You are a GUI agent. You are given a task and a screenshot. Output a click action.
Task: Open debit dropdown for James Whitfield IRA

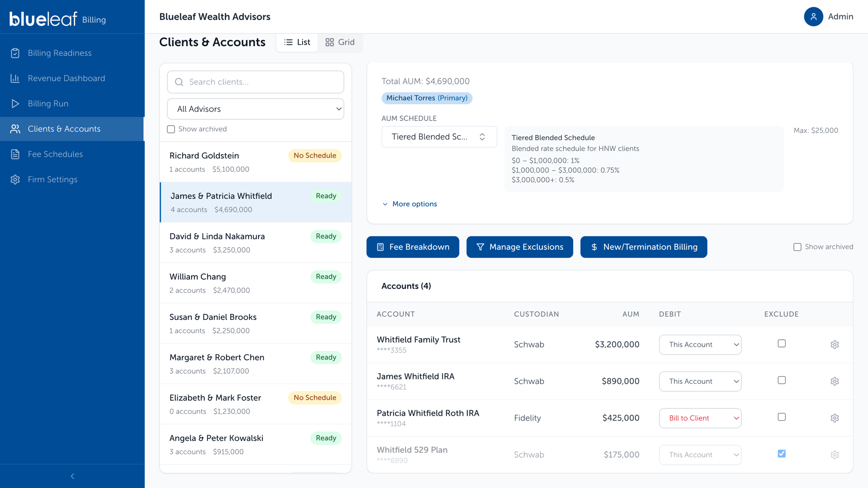[700, 381]
